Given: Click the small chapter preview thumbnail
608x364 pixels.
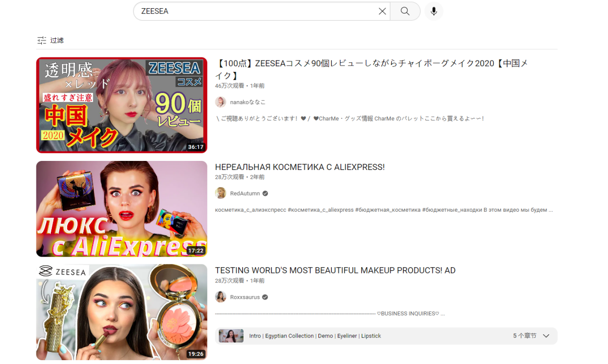Looking at the screenshot, I should (231, 336).
